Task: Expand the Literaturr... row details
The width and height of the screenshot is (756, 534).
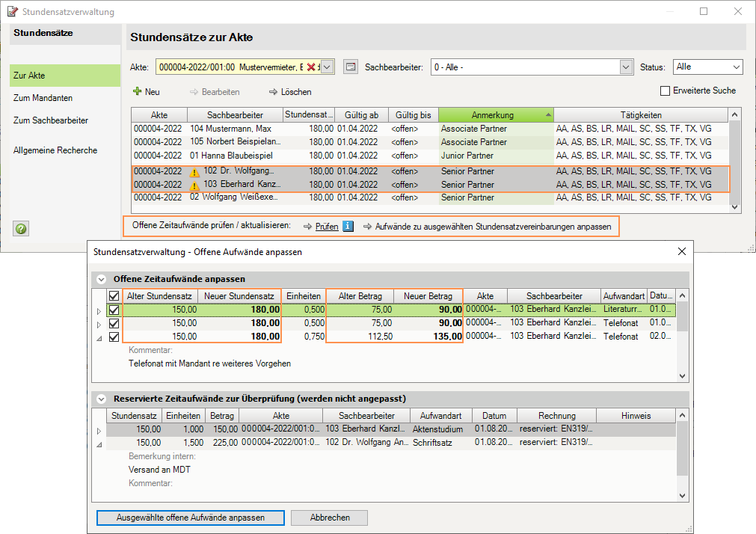Action: point(99,312)
